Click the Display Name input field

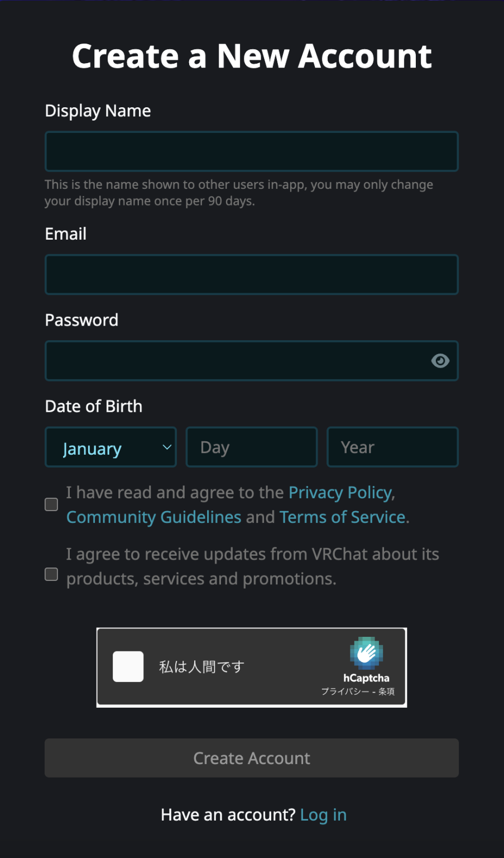251,151
